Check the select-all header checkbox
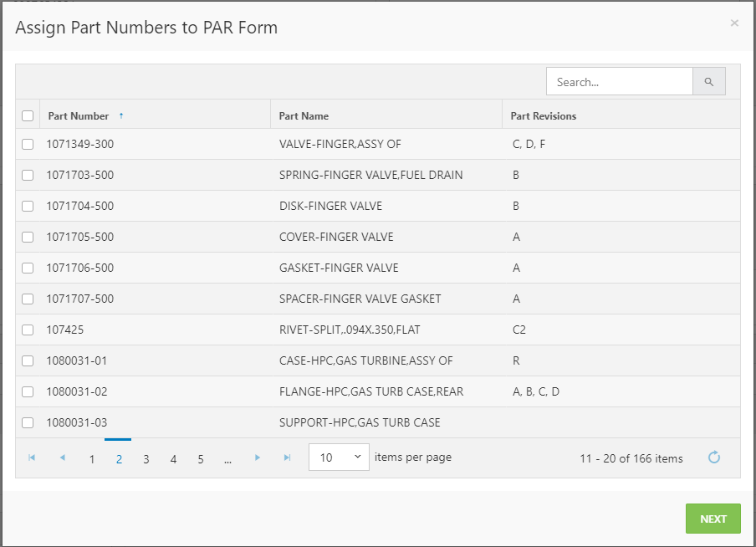 click(28, 115)
